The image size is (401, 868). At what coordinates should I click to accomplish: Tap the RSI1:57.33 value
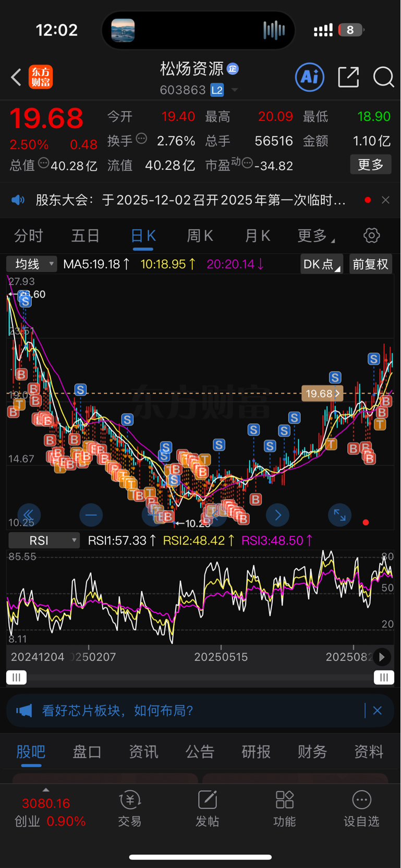(121, 541)
